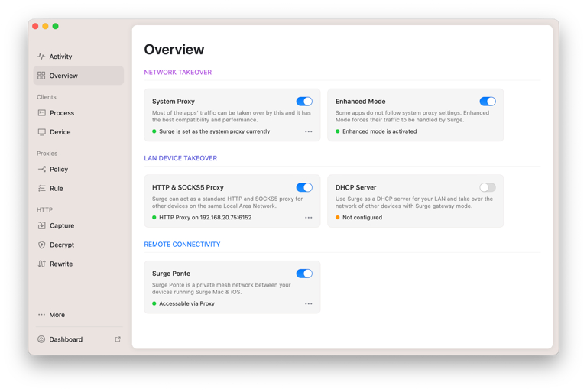Click the Overview grid icon
The image size is (587, 392).
[41, 76]
